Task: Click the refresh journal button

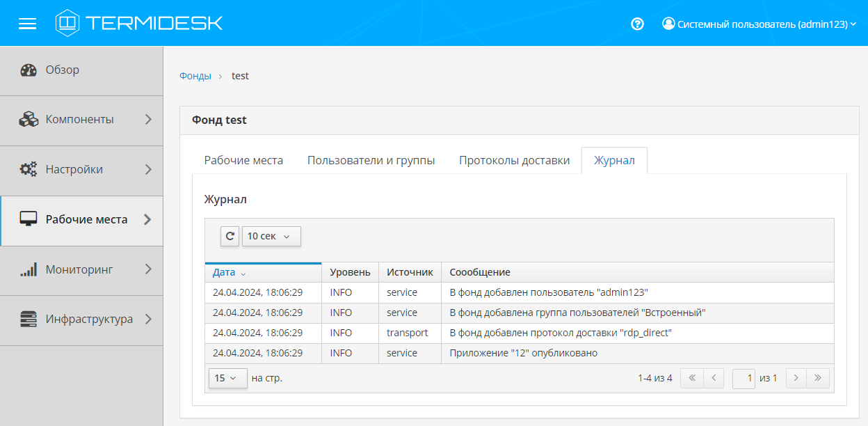Action: click(x=230, y=236)
